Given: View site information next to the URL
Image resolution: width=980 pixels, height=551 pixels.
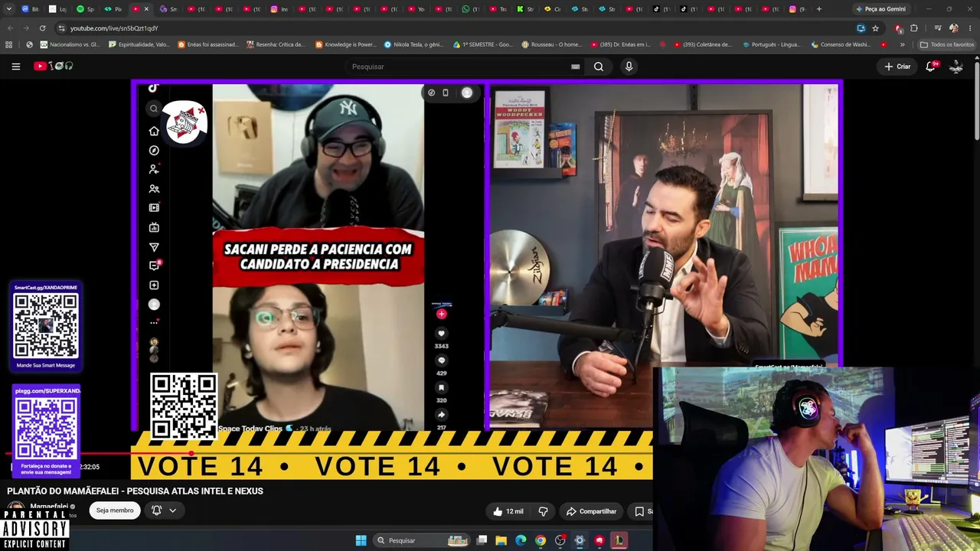Looking at the screenshot, I should tap(61, 28).
